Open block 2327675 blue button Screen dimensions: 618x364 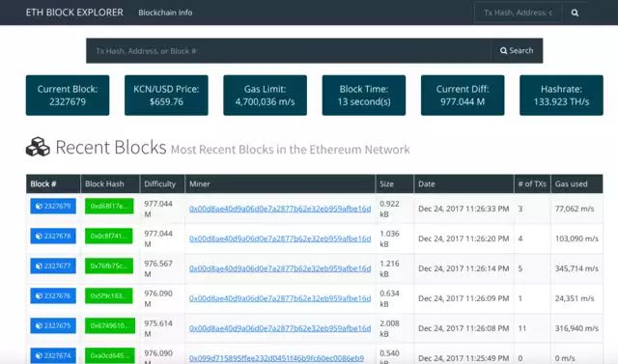coord(53,325)
